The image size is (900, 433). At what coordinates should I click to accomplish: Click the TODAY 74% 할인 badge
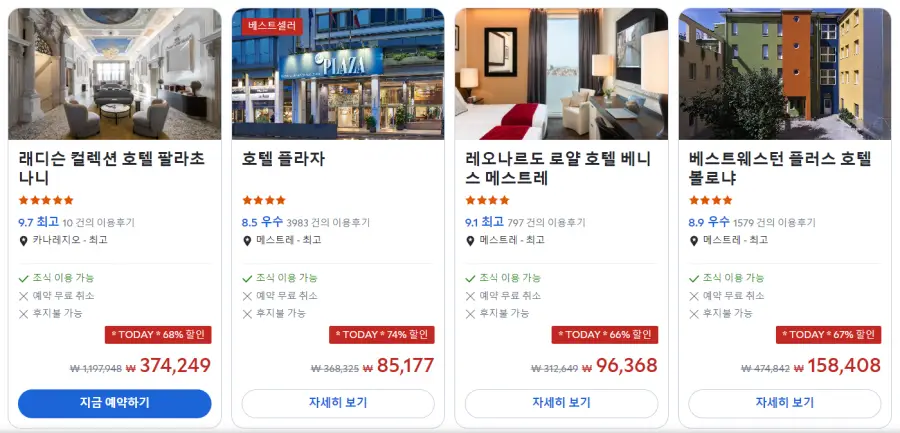[x=382, y=335]
